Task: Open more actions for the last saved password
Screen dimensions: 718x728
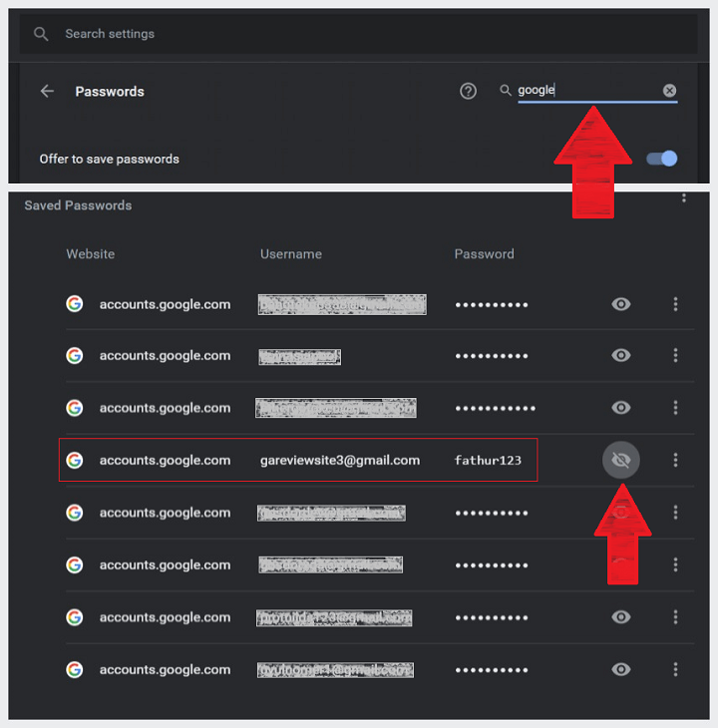Action: 675,669
